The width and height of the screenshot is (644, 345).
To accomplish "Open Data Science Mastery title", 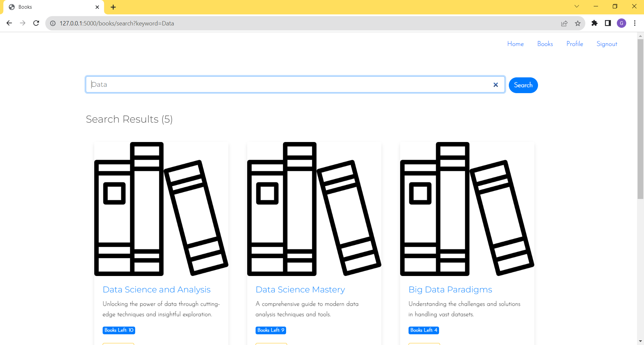I will pyautogui.click(x=300, y=289).
